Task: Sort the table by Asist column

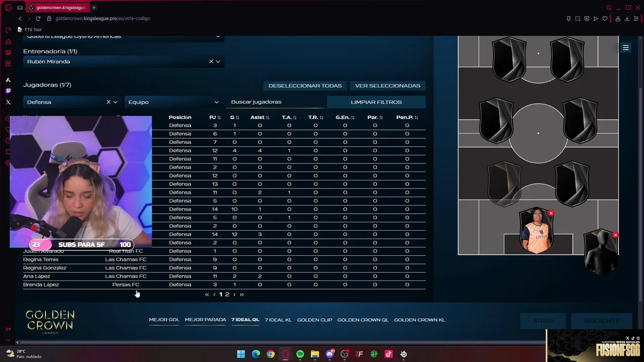Action: (260, 117)
